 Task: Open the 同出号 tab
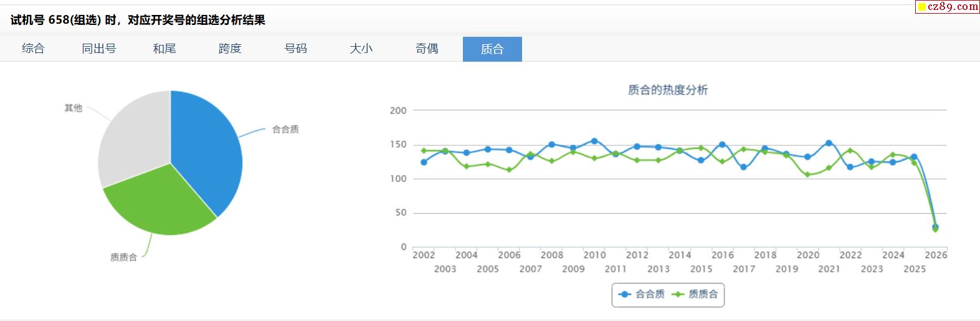click(x=98, y=49)
